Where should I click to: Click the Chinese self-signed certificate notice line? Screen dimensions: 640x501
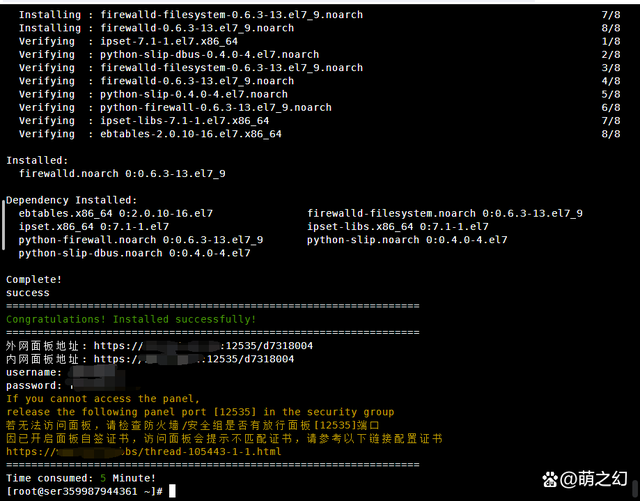coord(224,439)
